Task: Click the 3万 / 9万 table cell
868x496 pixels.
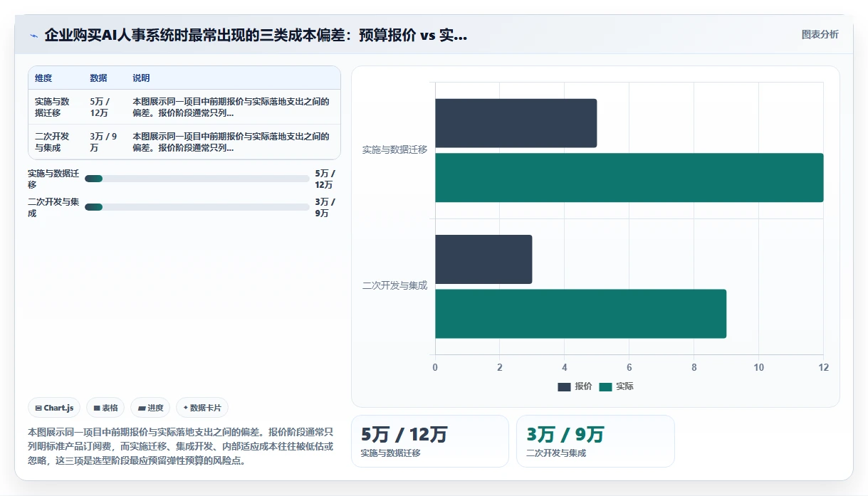Action: coord(104,142)
